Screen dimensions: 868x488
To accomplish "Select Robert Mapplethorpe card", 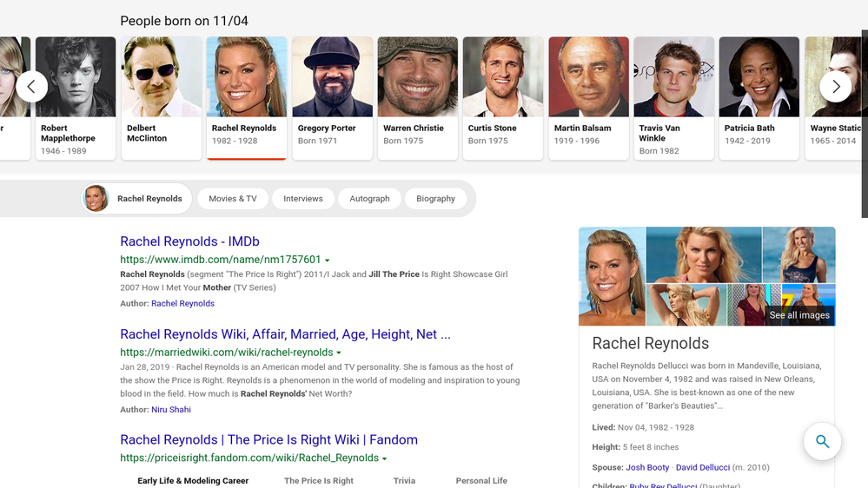I will coord(76,98).
